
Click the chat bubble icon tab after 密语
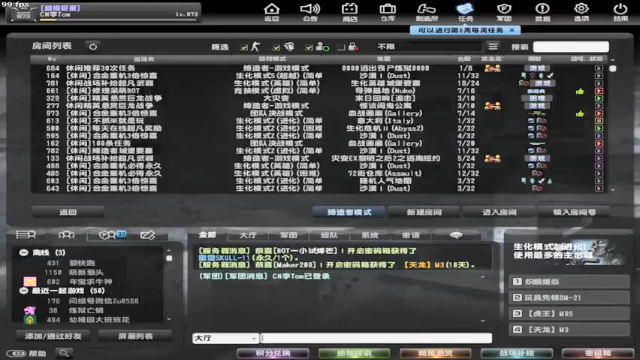456,235
